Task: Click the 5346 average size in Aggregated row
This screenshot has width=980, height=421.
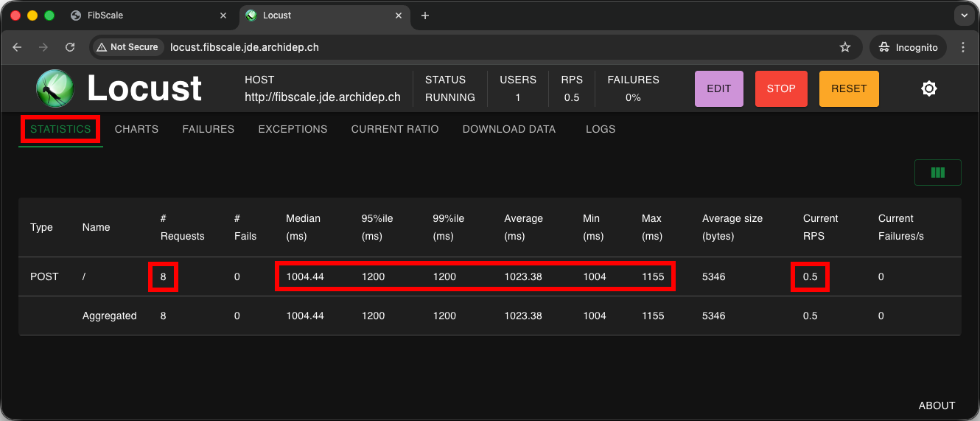Action: (x=714, y=316)
